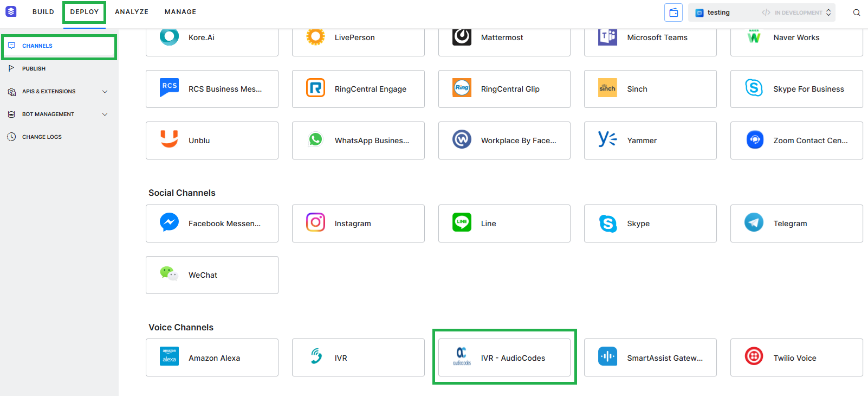
Task: Switch to the Manage tab
Action: tap(180, 12)
